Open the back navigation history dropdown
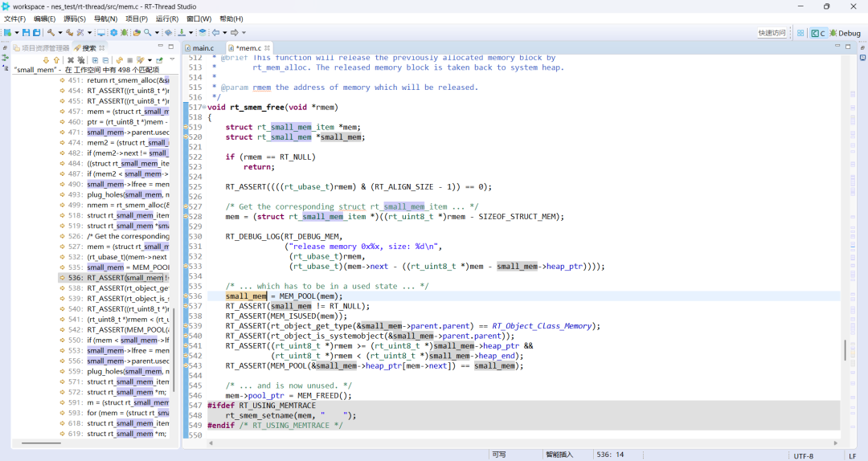The image size is (868, 461). coord(224,33)
